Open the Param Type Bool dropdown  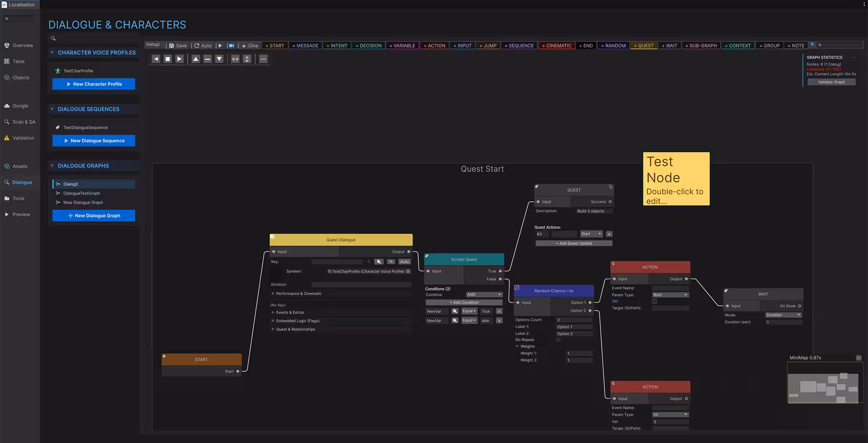[x=670, y=295]
